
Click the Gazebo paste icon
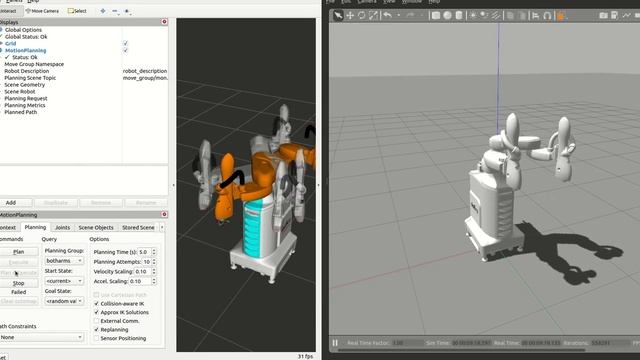tap(522, 16)
